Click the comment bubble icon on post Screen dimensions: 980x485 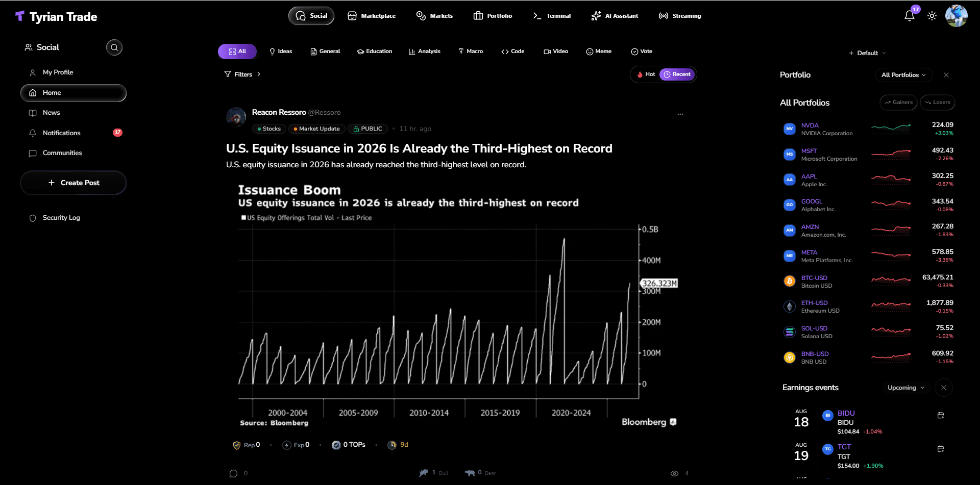click(234, 473)
